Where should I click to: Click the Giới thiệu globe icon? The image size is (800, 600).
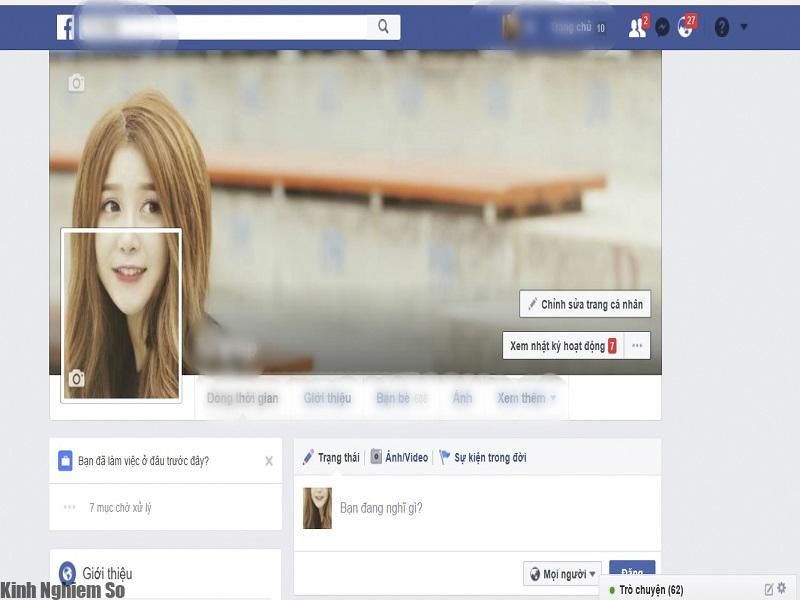coord(67,572)
